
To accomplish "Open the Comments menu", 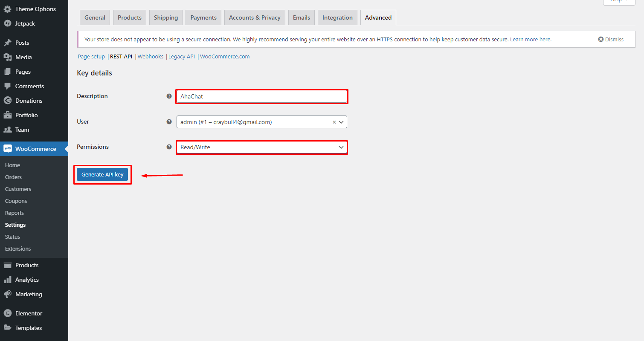I will tap(34, 86).
